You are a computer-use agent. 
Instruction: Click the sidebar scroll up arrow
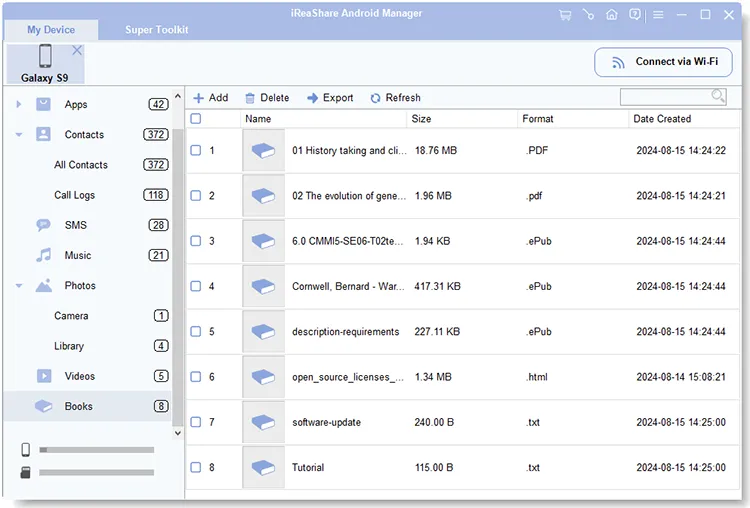[x=177, y=96]
